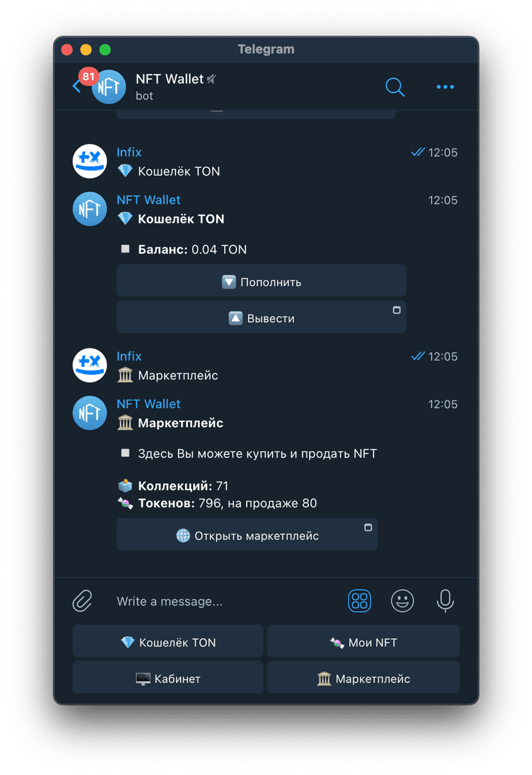Open chat search with magnifier icon

tap(395, 87)
